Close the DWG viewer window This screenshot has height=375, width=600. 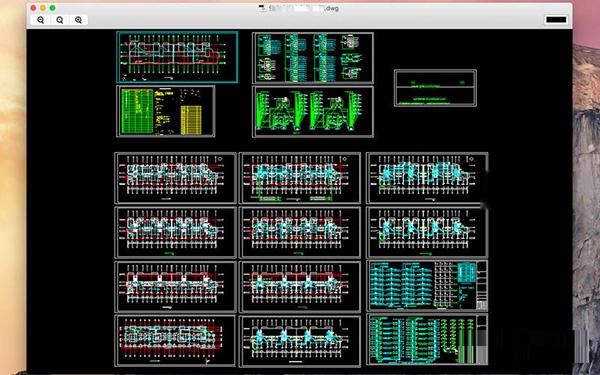pyautogui.click(x=33, y=8)
